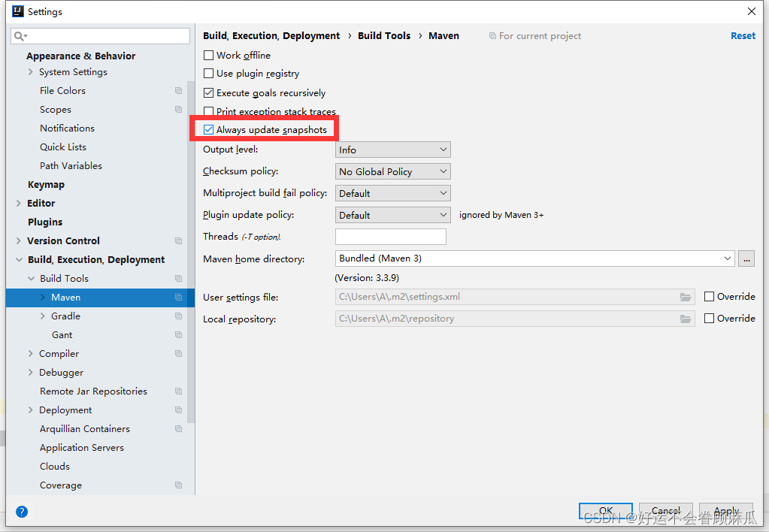Screen dimensions: 769x532
Task: Expand the System Settings tree node
Action: [30, 72]
